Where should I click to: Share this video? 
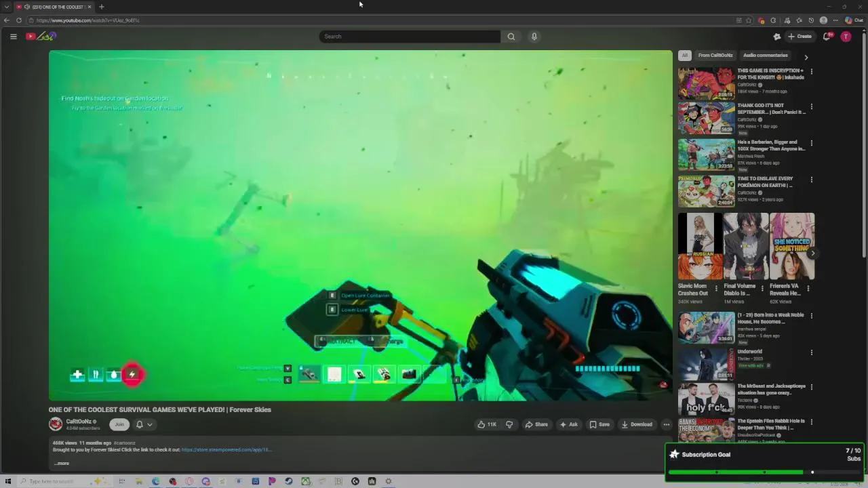(x=536, y=424)
